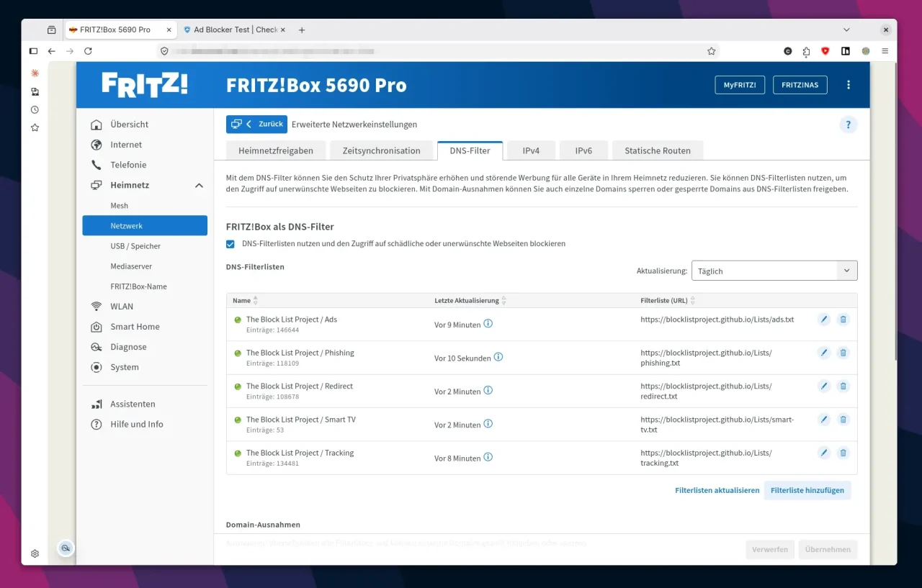This screenshot has height=588, width=922.
Task: Go back with the browser back arrow
Action: pos(51,51)
